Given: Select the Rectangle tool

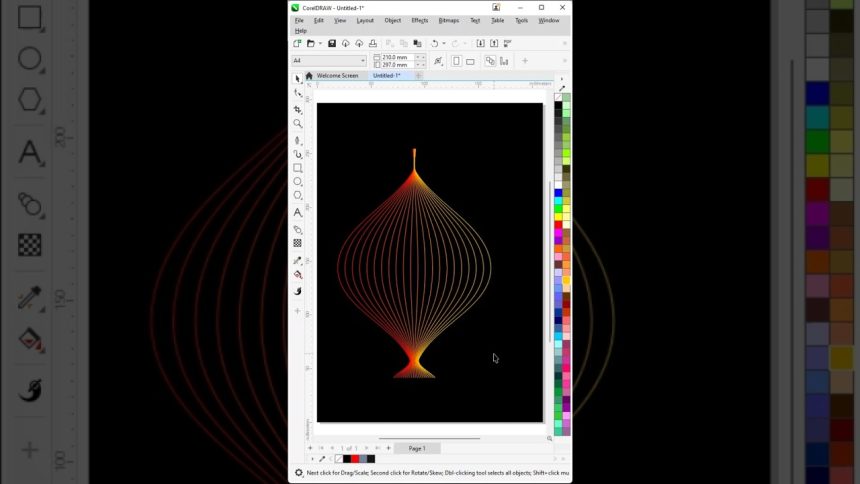Looking at the screenshot, I should click(x=297, y=168).
